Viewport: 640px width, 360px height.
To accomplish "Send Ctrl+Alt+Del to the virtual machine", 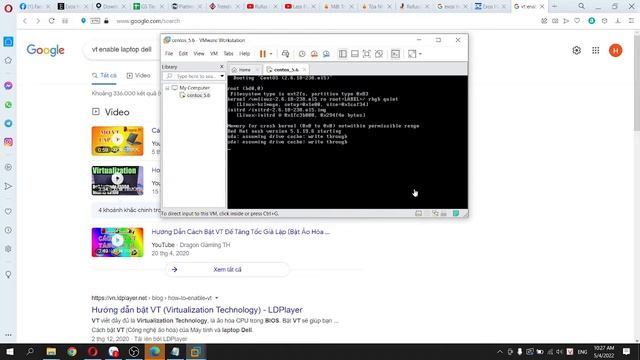I will tap(285, 54).
